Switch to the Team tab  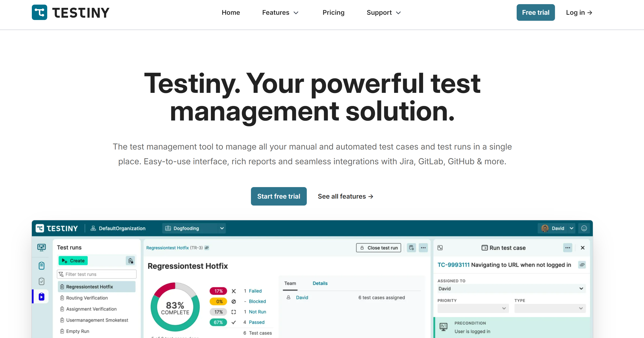point(290,283)
